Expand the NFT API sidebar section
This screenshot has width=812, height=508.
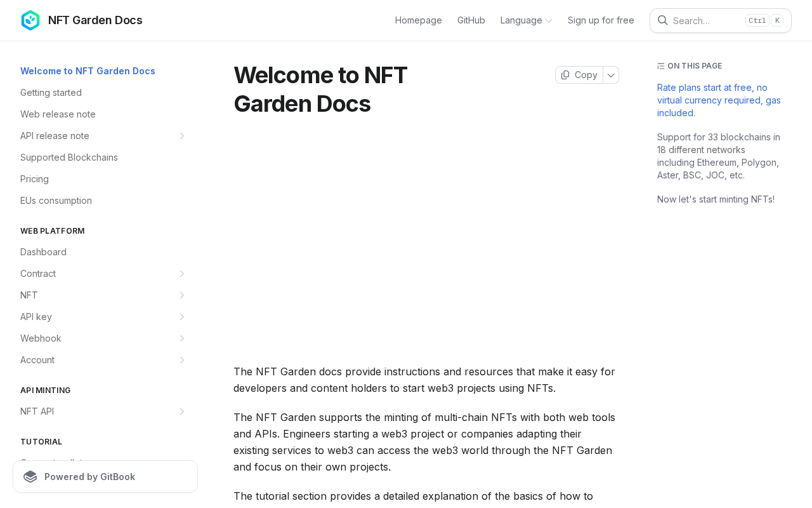(181, 411)
